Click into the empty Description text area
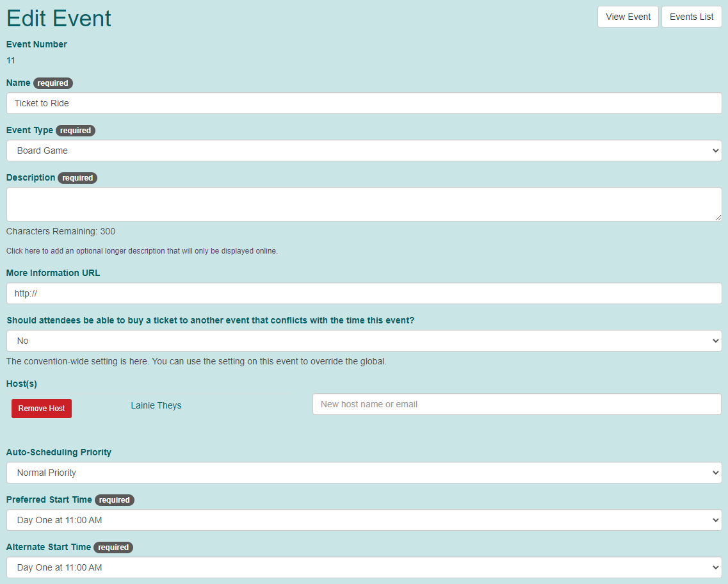Viewport: 728px width, 584px height. tap(364, 204)
